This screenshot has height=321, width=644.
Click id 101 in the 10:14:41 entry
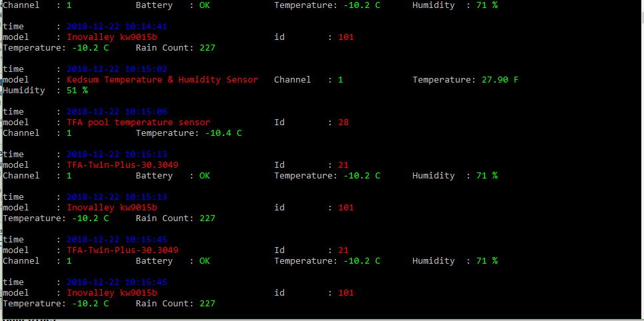(x=346, y=37)
